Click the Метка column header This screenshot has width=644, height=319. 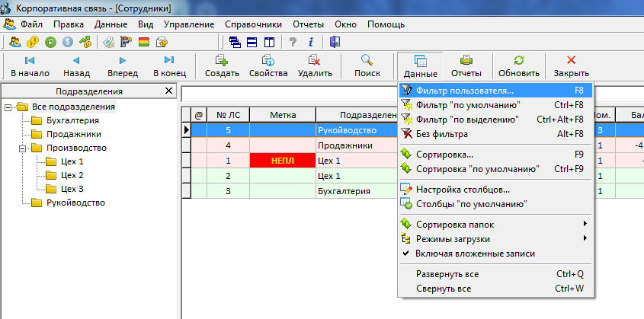pos(283,115)
